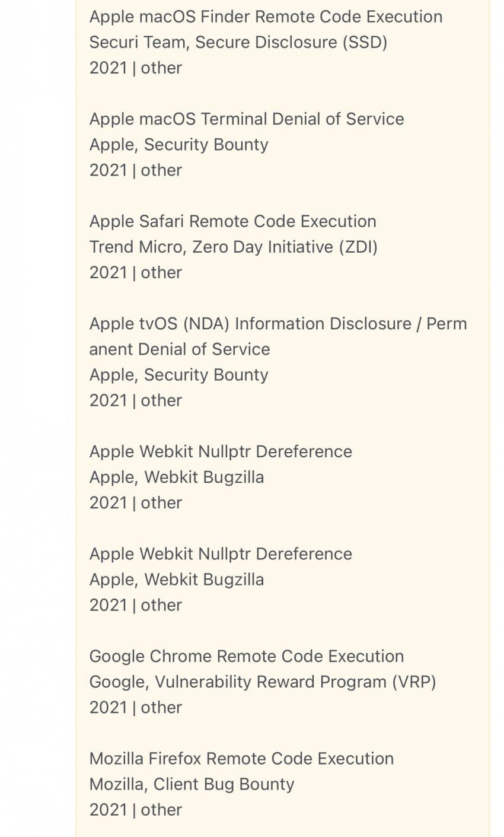This screenshot has width=504, height=837.
Task: Click '2021 | other' under the Google Chrome entry
Action: 136,708
